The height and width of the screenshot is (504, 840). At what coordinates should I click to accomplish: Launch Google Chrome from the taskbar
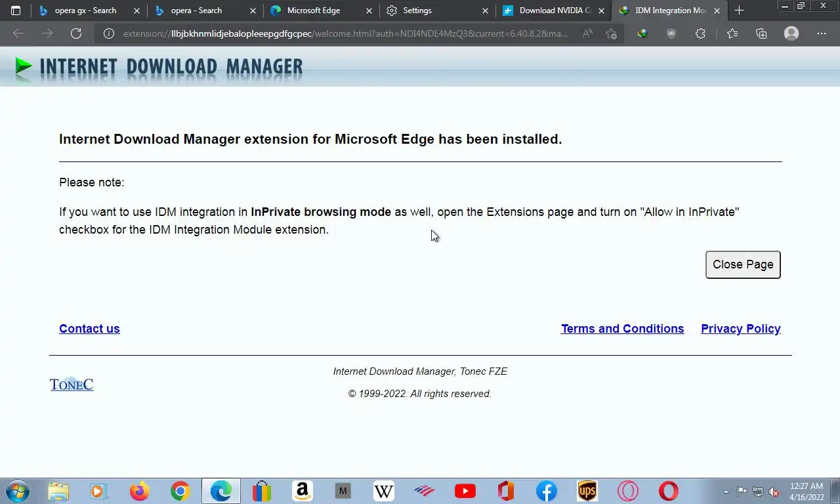[180, 491]
